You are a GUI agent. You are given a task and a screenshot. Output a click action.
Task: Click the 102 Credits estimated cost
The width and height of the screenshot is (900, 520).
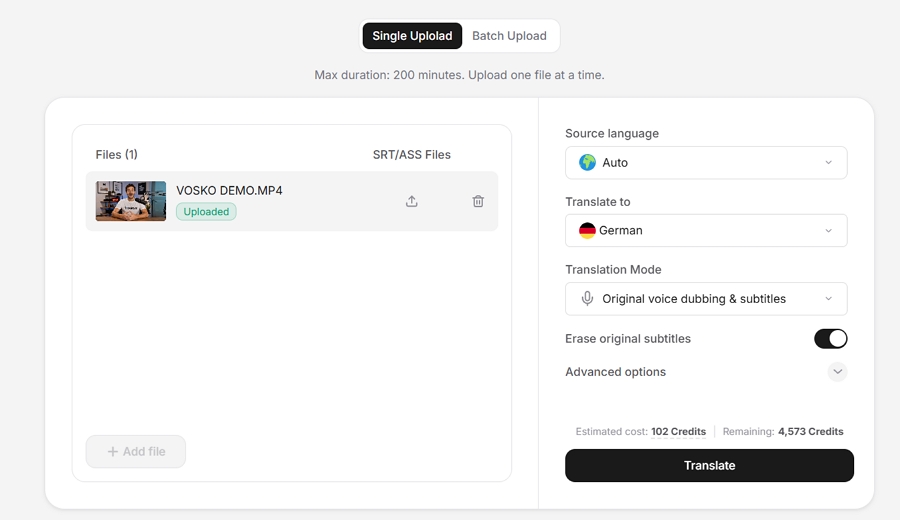(678, 432)
